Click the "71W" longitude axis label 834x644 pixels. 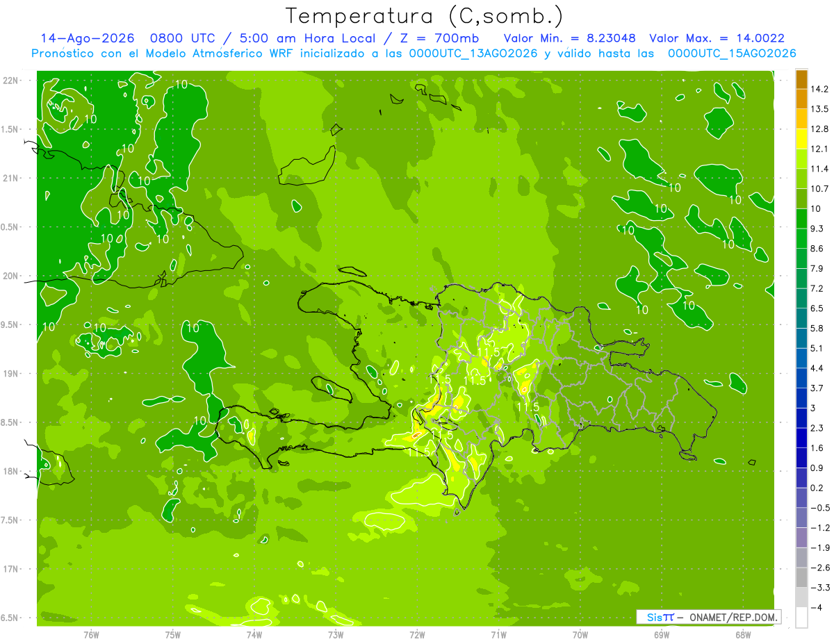point(498,634)
